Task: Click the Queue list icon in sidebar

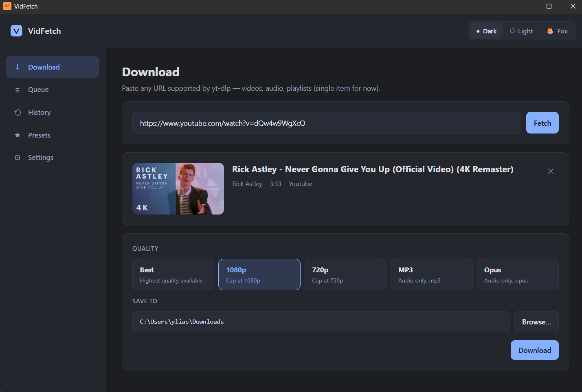Action: click(18, 90)
